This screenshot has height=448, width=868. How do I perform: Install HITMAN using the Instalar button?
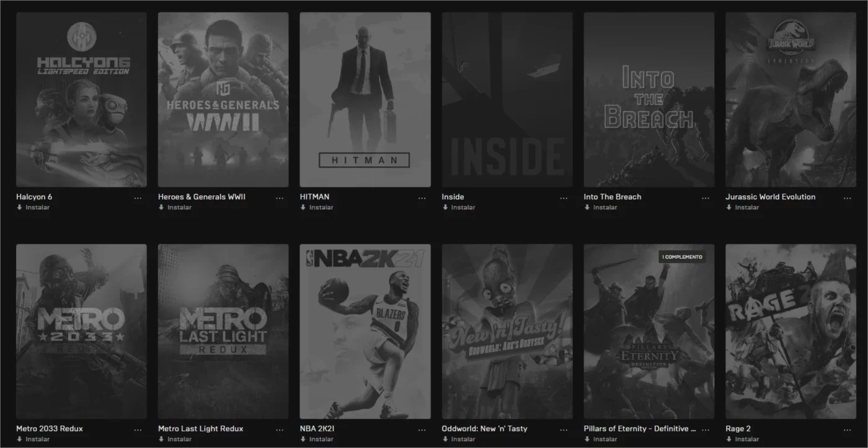317,207
